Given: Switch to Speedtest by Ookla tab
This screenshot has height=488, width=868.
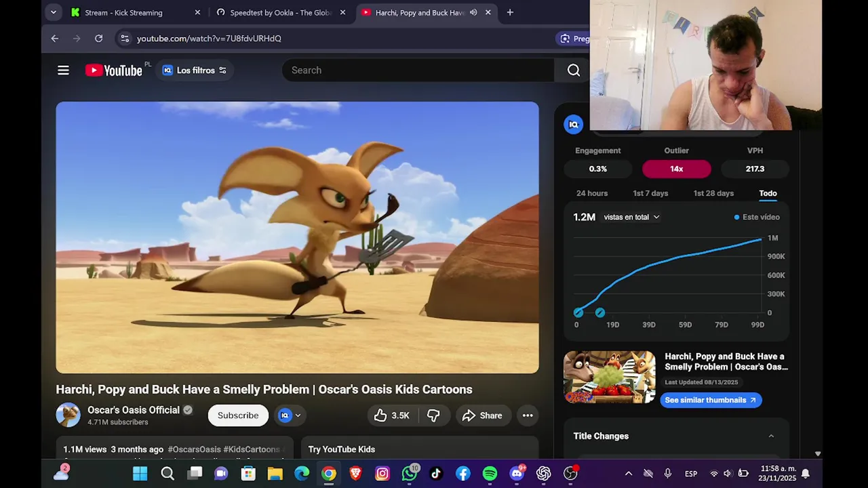Looking at the screenshot, I should coord(280,12).
